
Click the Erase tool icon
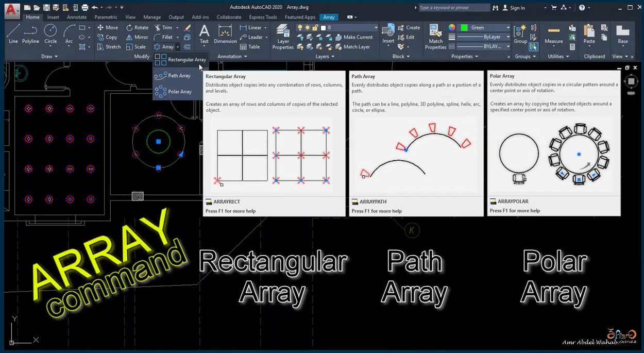tap(188, 27)
